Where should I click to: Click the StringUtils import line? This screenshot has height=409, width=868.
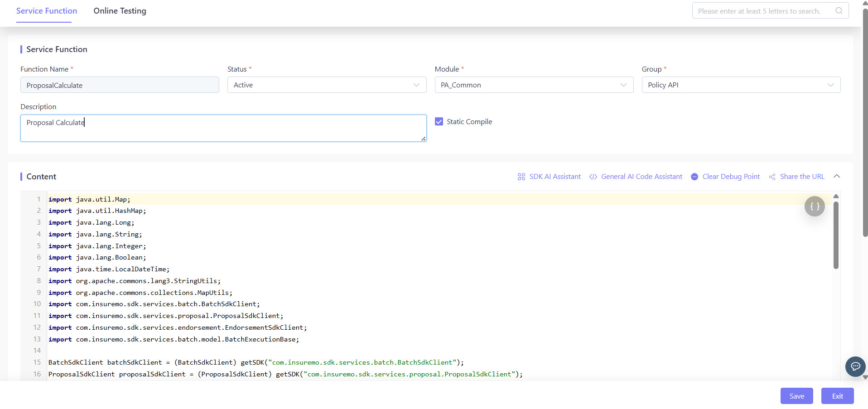[135, 281]
